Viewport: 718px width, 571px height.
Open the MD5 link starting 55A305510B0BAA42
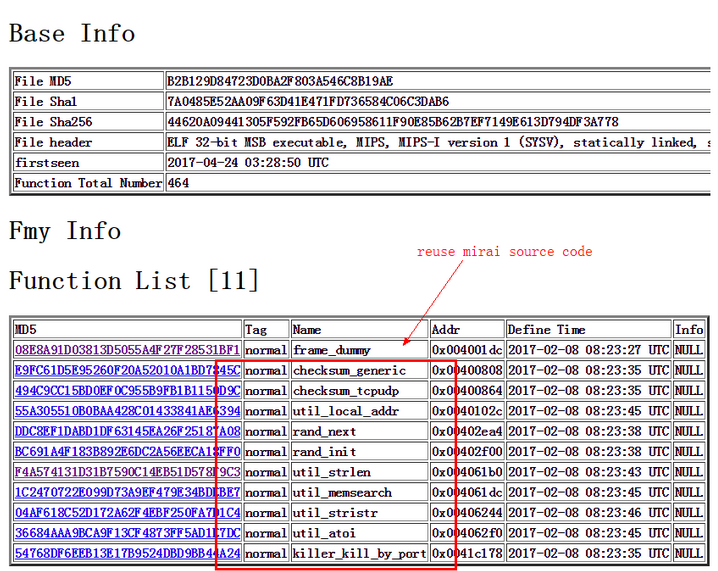pyautogui.click(x=127, y=411)
